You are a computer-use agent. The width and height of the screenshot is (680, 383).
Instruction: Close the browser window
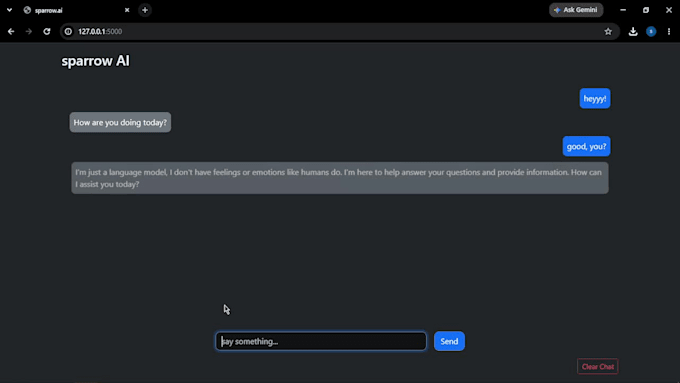click(x=669, y=10)
